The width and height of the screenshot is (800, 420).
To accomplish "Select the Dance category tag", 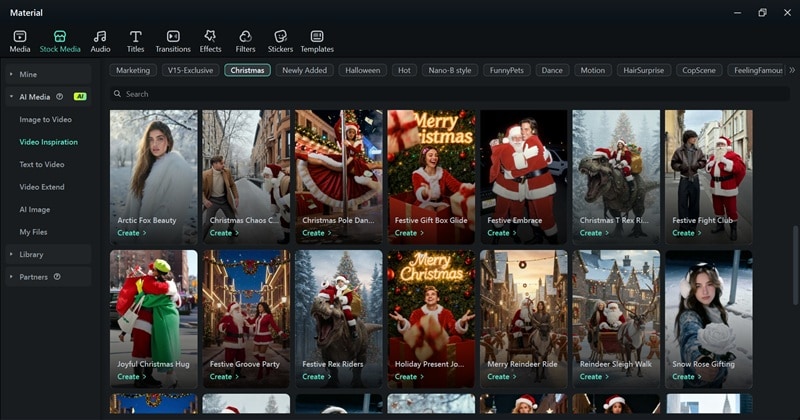I will tap(552, 70).
